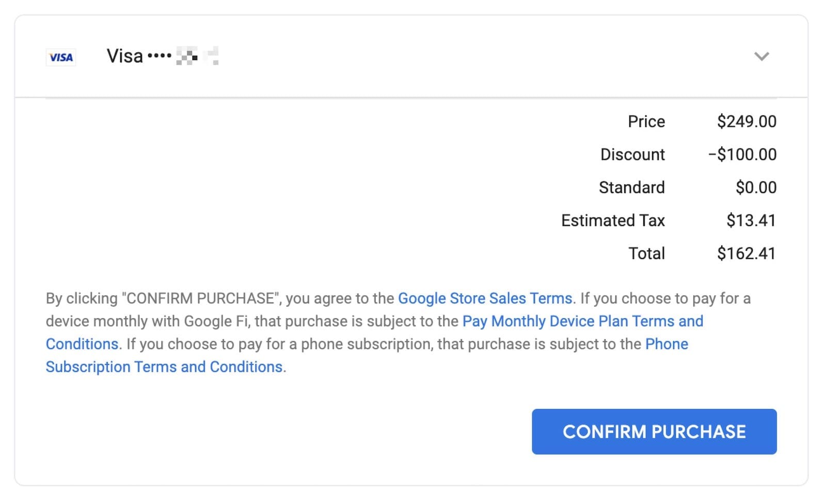Image resolution: width=824 pixels, height=504 pixels.
Task: Open Pay Monthly Device Plan Terms and Conditions
Action: point(583,321)
